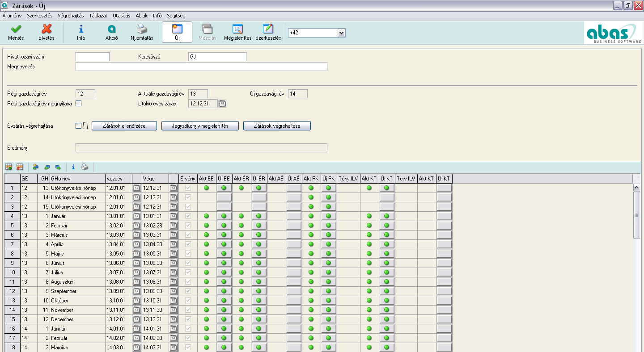644x352 pixels.
Task: Click the Elvetés (discard) red X icon
Action: pos(47,29)
